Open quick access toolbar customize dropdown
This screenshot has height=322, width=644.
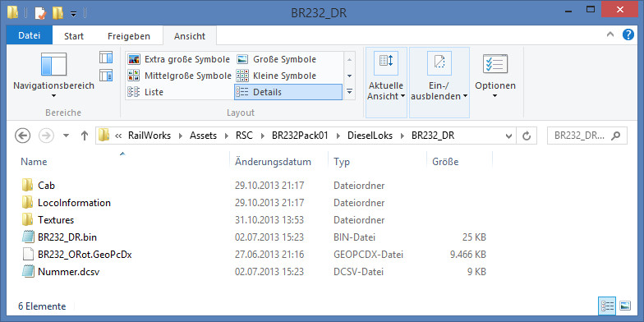[x=73, y=13]
